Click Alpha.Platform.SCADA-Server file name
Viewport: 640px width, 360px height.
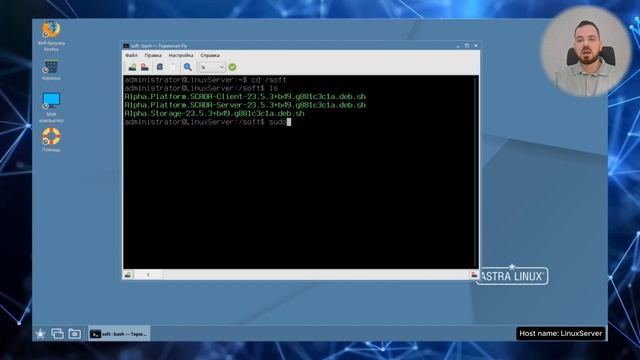coord(245,105)
